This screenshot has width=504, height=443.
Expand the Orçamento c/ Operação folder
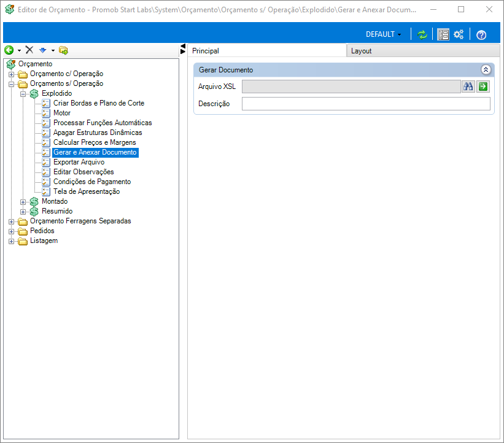tap(11, 74)
